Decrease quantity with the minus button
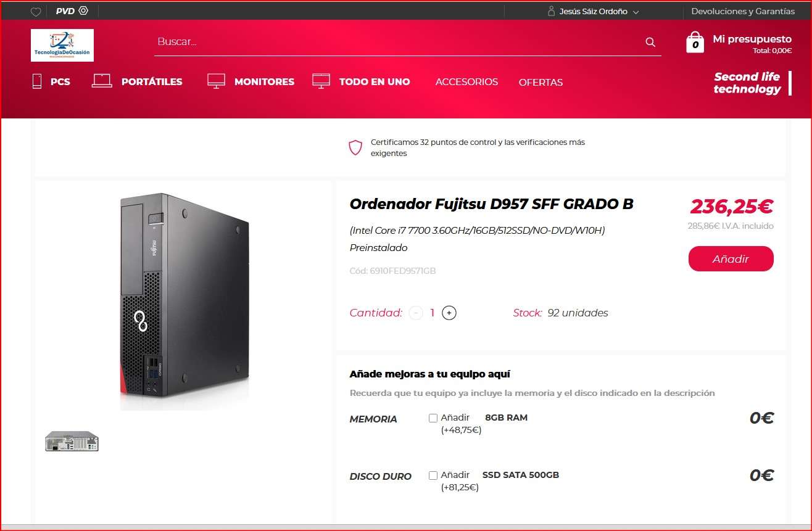The image size is (812, 531). [416, 313]
